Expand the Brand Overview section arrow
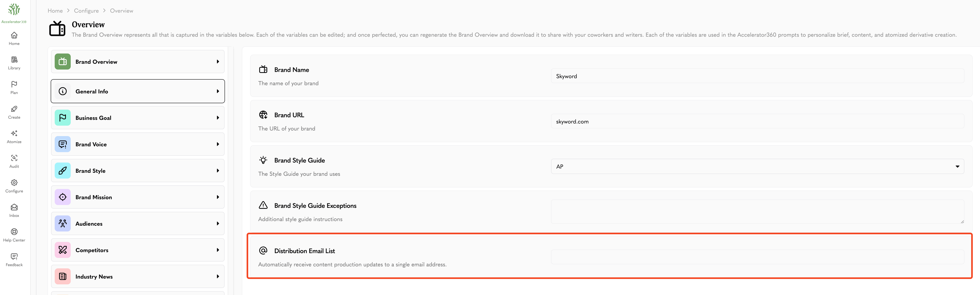Viewport: 980px width, 295px height. (x=218, y=62)
